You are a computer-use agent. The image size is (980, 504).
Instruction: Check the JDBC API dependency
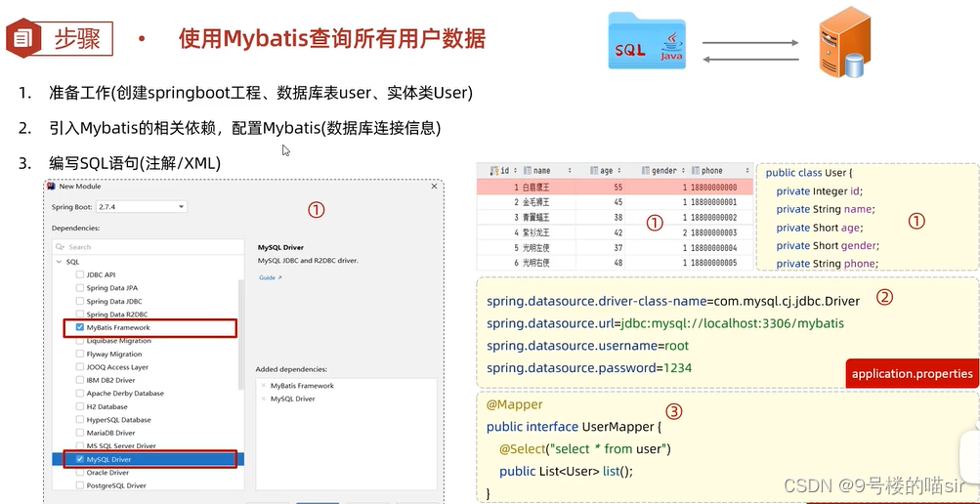(79, 274)
